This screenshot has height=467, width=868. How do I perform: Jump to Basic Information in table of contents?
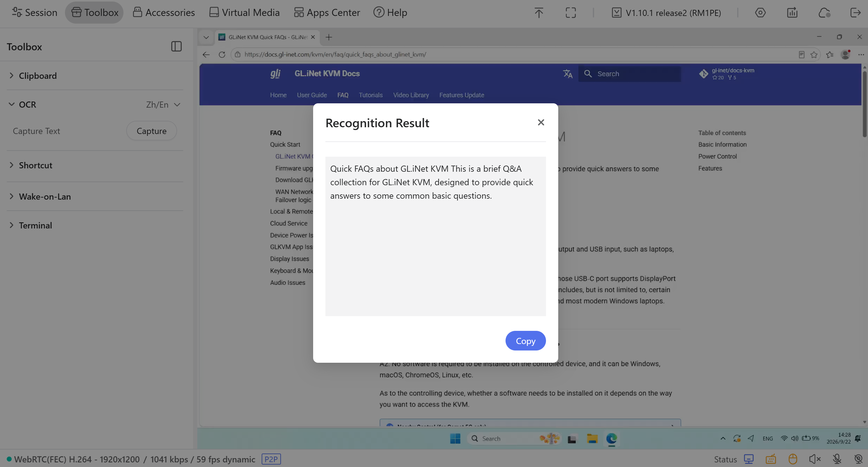(722, 144)
